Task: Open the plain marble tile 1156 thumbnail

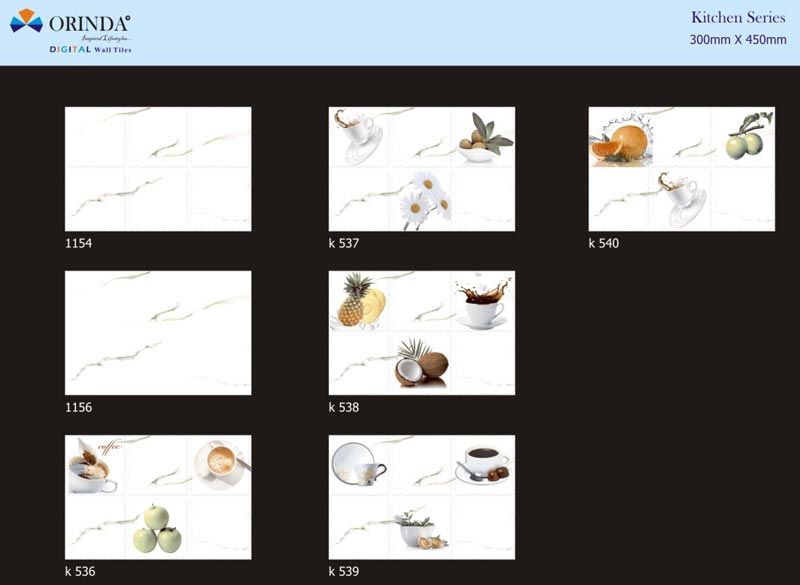Action: 157,332
